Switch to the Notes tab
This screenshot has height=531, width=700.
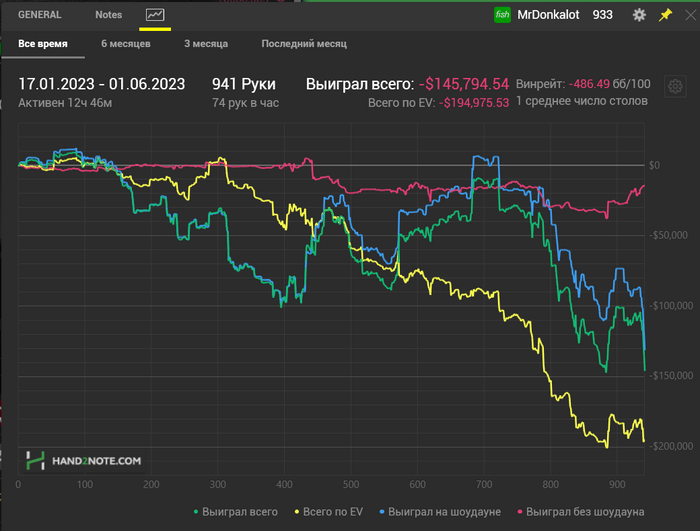point(108,15)
